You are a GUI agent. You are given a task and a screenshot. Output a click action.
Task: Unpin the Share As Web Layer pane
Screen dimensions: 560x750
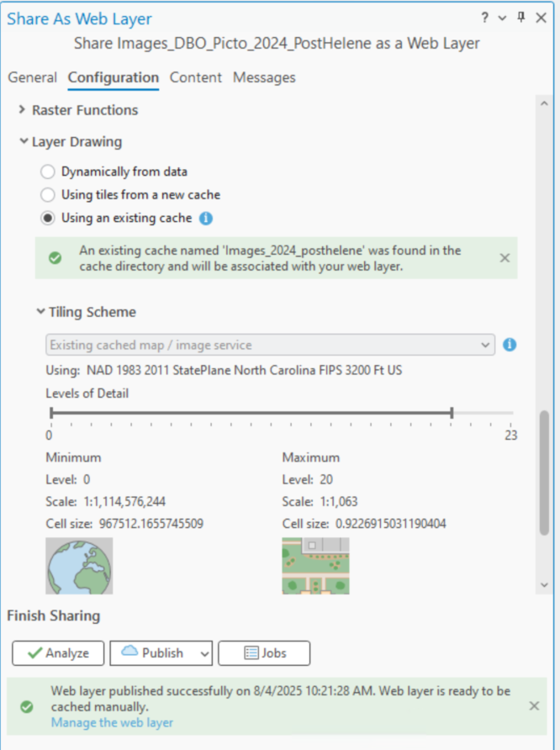tap(520, 17)
